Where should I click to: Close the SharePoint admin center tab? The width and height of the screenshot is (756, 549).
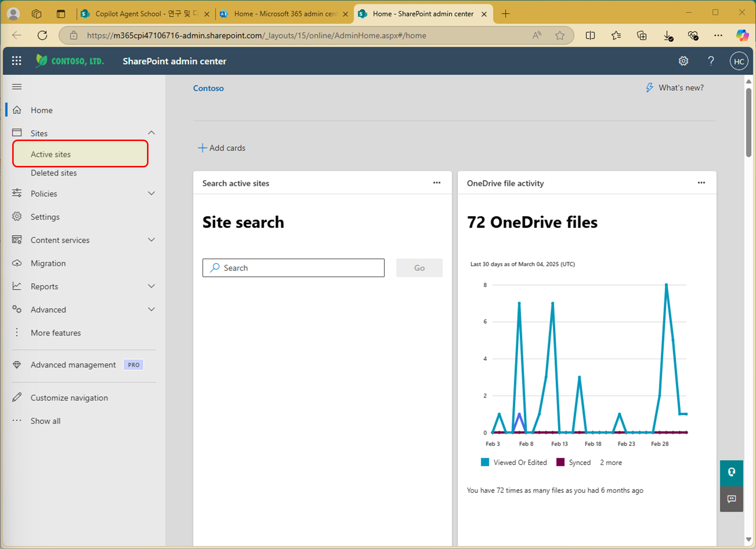pyautogui.click(x=484, y=14)
